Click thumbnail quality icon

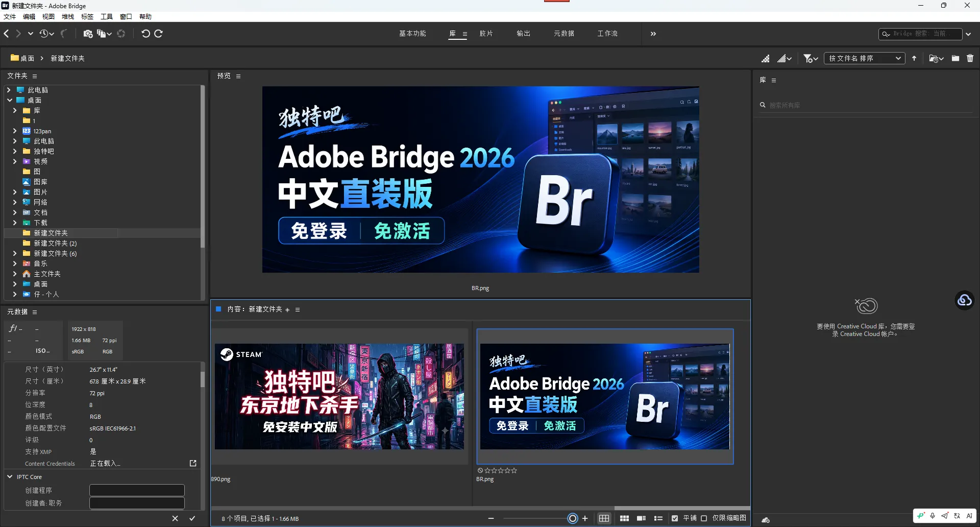pos(766,59)
